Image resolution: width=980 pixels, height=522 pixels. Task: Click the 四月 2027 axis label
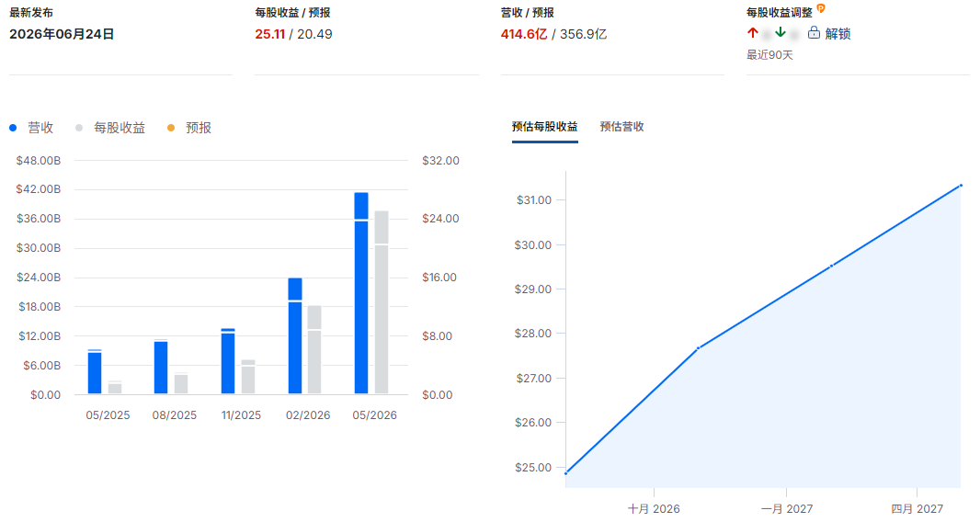pyautogui.click(x=917, y=509)
